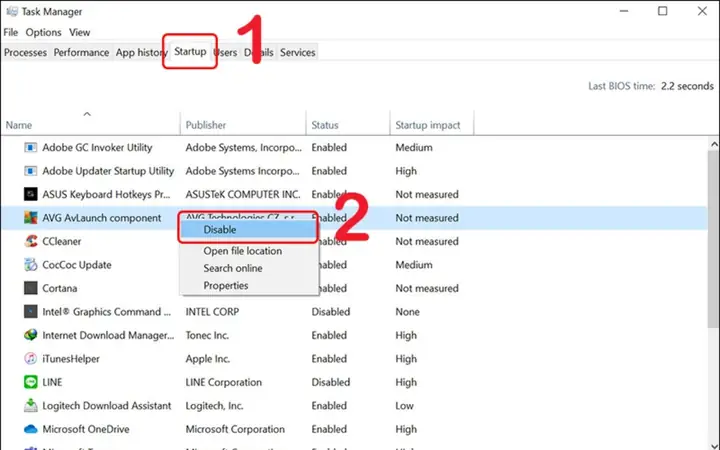Select the Adobe Updater Startup Utility row

[x=354, y=171]
